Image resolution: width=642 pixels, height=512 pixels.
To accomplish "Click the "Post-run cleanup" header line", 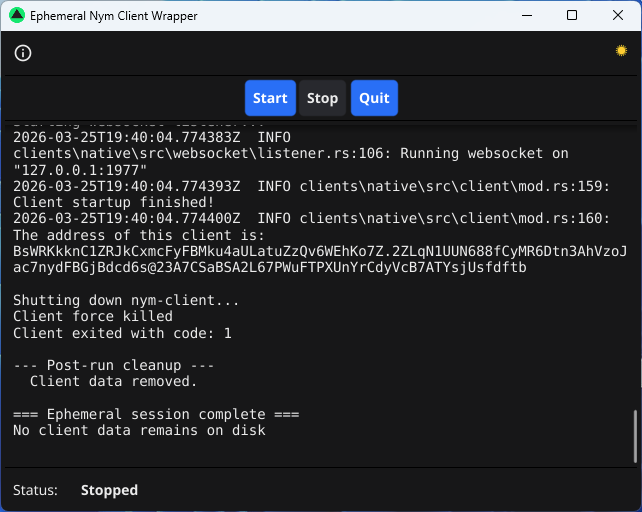I will (113, 365).
